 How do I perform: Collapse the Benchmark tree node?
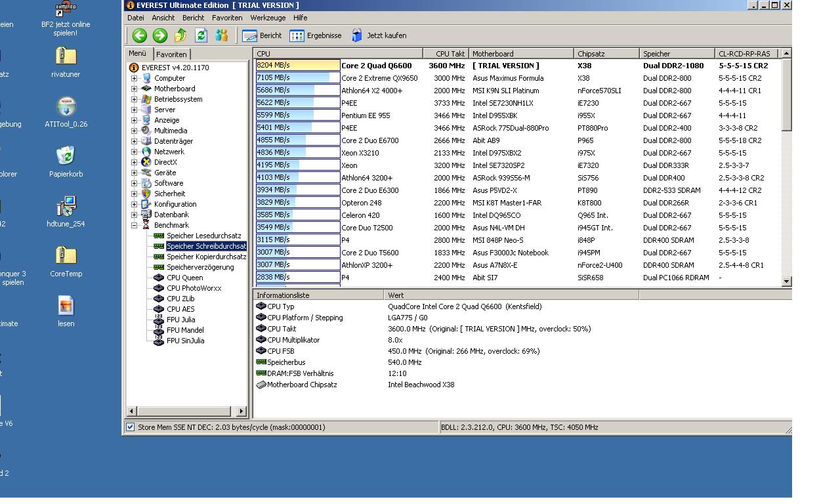pos(135,225)
